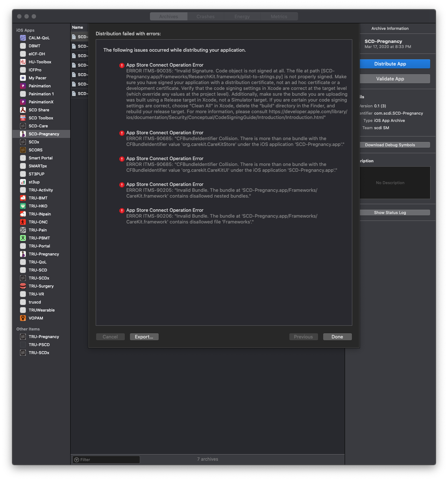Click the TRU-PBMT app icon
Image resolution: width=448 pixels, height=480 pixels.
[23, 238]
